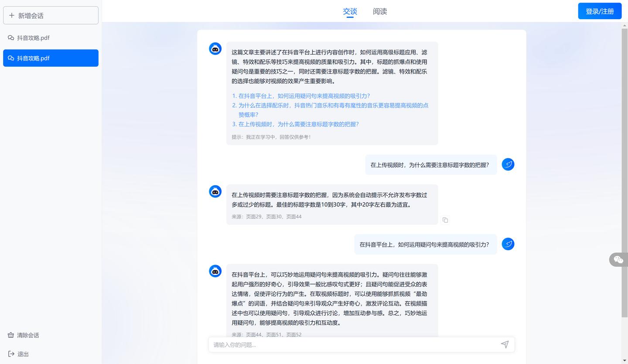
Task: Click the paper plane send icon
Action: 505,344
